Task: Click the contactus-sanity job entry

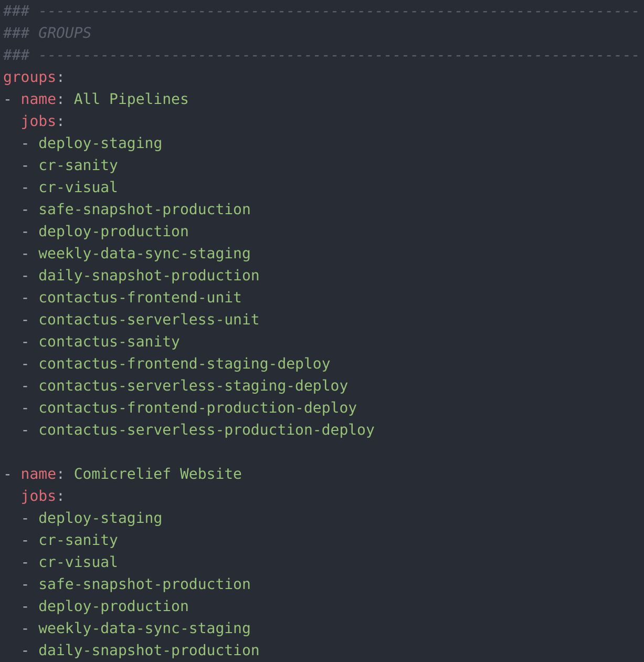Action: [109, 342]
